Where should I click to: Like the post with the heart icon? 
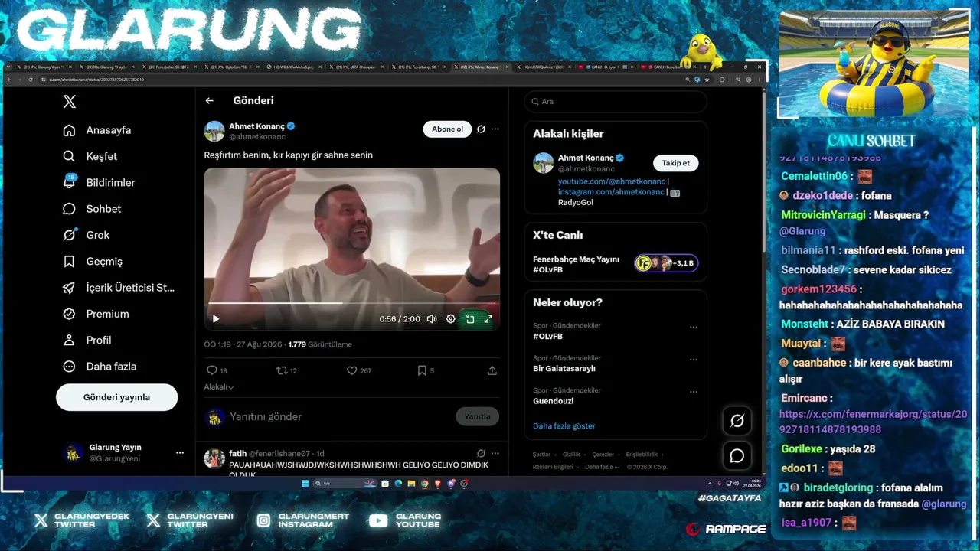click(352, 370)
